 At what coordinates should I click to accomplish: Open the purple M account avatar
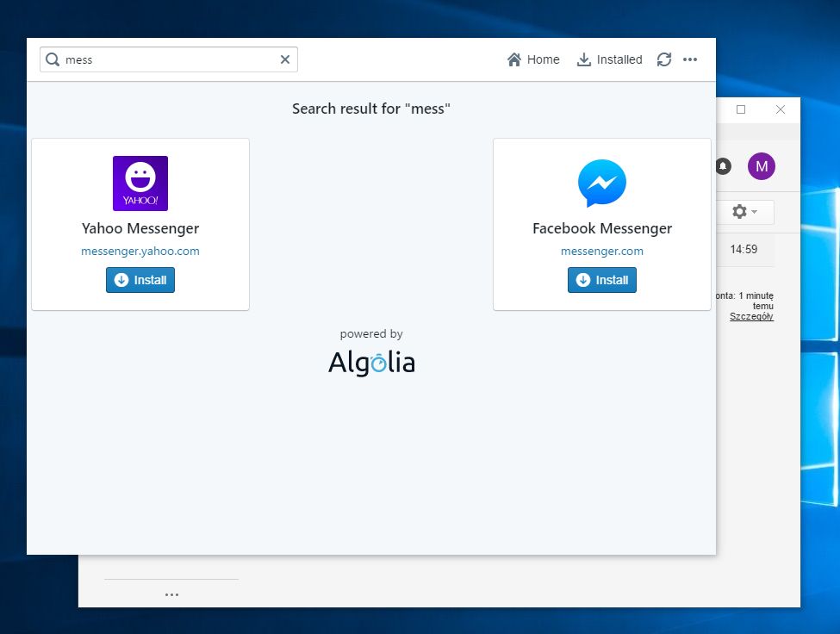pyautogui.click(x=762, y=166)
